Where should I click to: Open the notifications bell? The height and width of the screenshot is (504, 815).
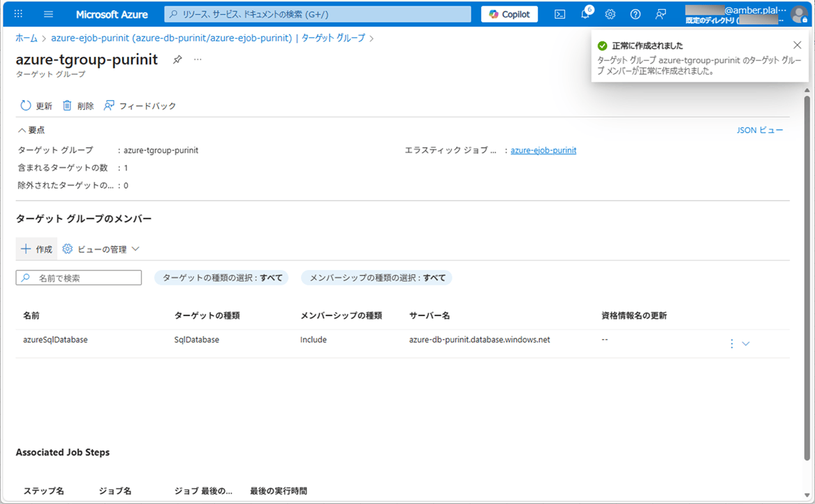[x=585, y=14]
